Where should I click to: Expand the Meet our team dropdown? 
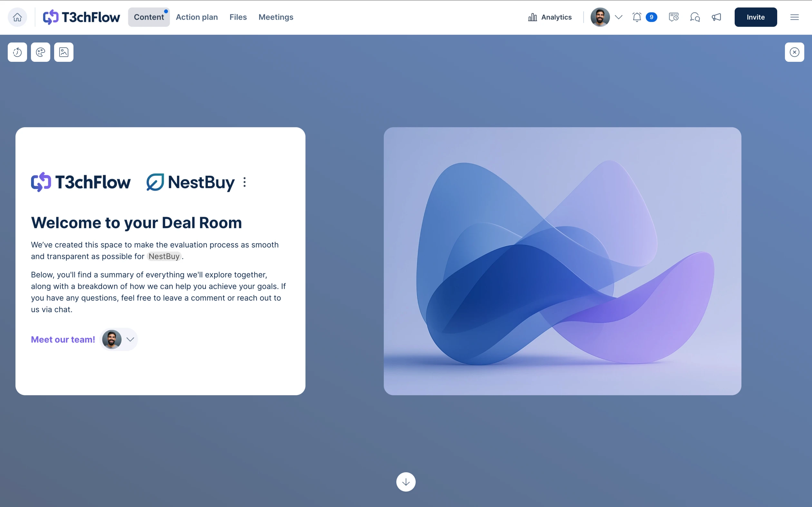pos(130,339)
